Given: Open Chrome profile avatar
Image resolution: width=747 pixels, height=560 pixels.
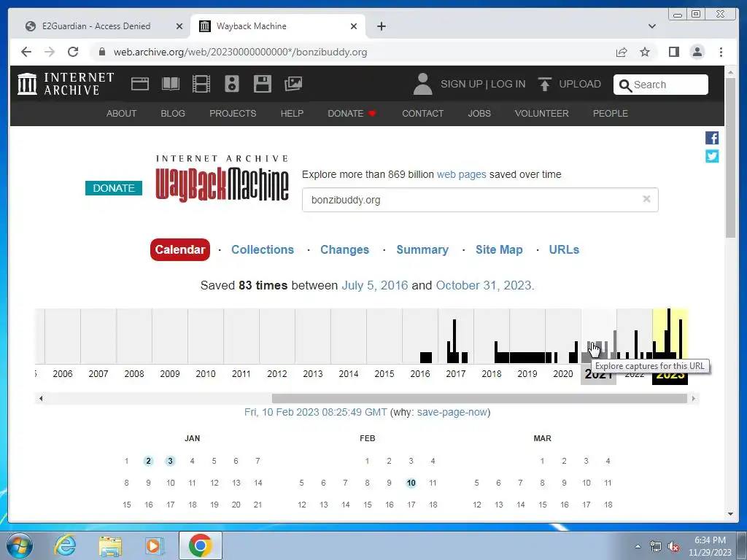Looking at the screenshot, I should [x=697, y=52].
